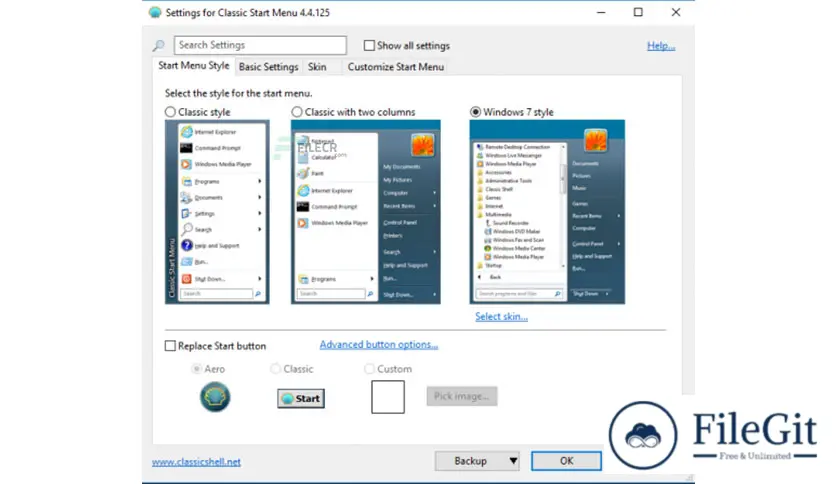Viewport: 836px width, 484px height.
Task: Click the Classic Start button image
Action: (x=301, y=398)
